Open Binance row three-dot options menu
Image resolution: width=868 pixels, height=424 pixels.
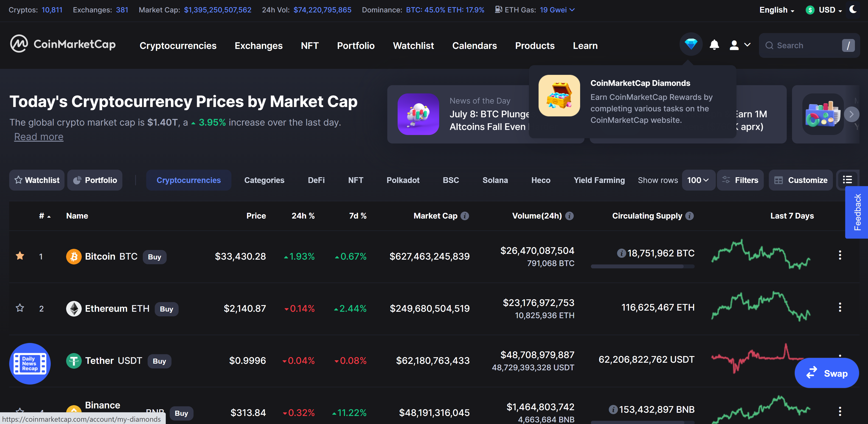pyautogui.click(x=840, y=411)
